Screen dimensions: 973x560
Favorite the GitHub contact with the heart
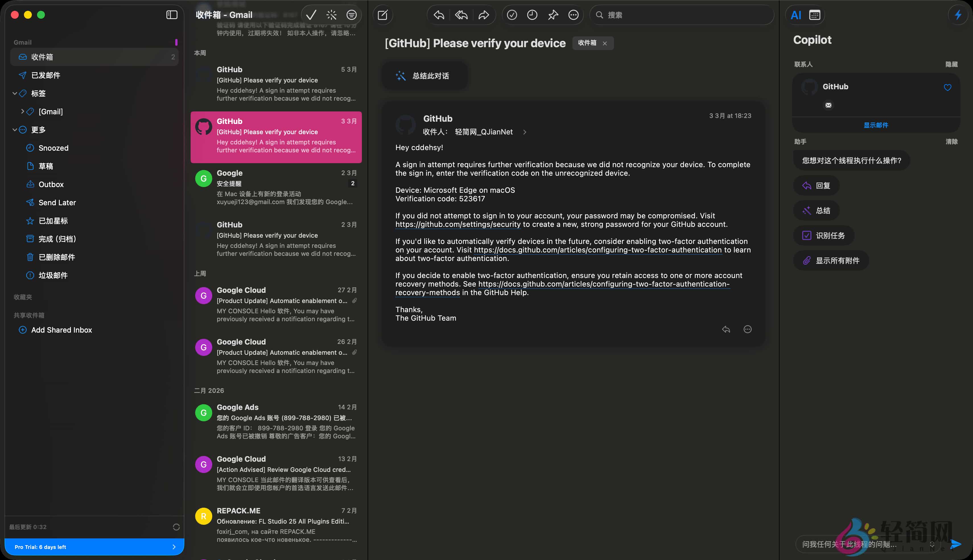tap(947, 87)
